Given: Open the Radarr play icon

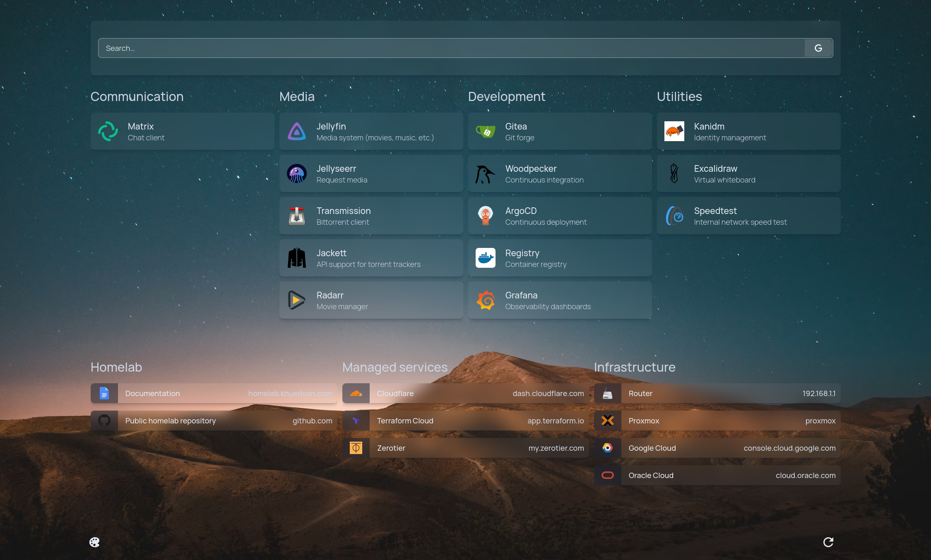Looking at the screenshot, I should coord(297,300).
